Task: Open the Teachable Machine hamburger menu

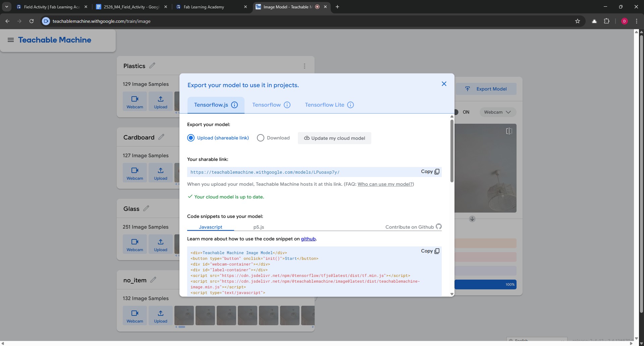Action: pyautogui.click(x=11, y=40)
